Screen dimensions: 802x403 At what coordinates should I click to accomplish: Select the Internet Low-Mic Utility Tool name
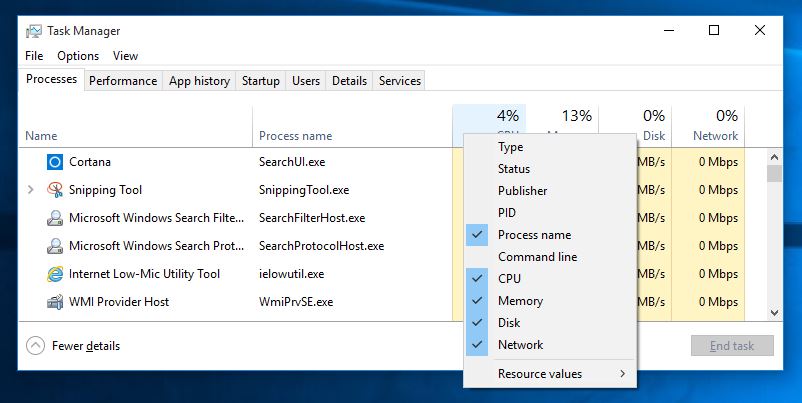point(144,274)
